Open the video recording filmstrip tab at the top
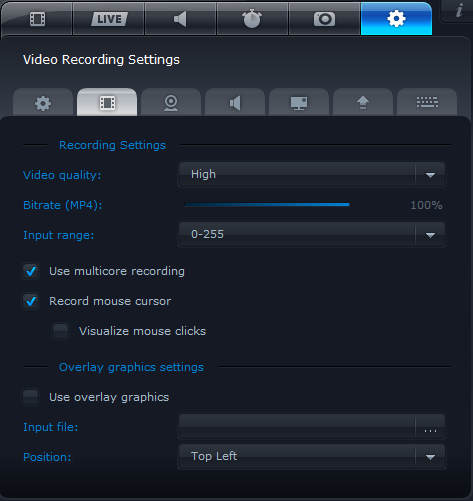Viewport: 473px width, 501px height. coord(37,19)
